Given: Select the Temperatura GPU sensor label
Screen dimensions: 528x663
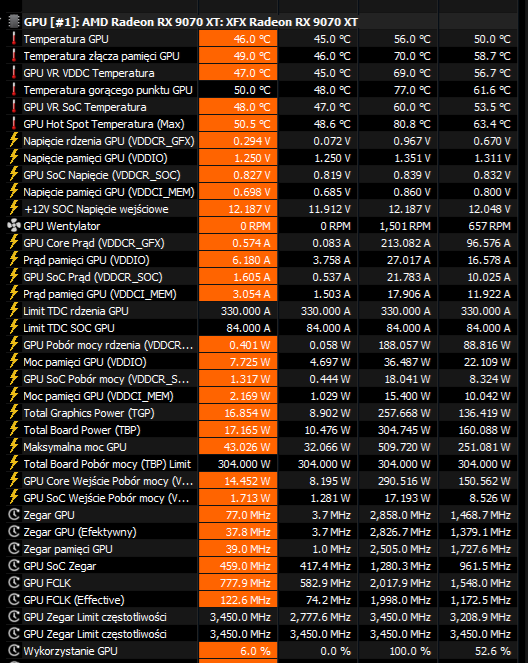Looking at the screenshot, I should pyautogui.click(x=66, y=39).
